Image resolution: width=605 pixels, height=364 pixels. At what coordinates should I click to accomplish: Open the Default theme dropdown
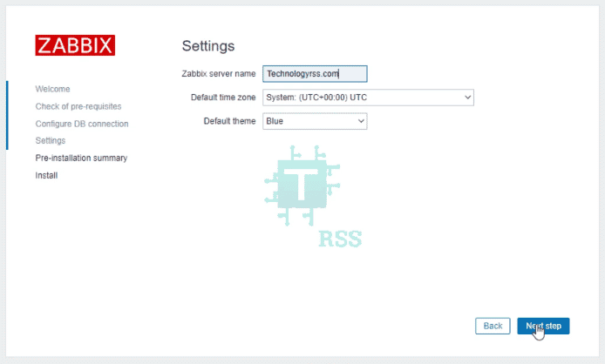click(x=315, y=121)
